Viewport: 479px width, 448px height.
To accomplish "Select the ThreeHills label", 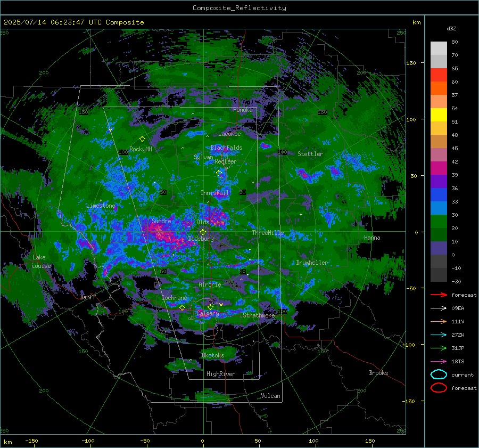I will (268, 233).
